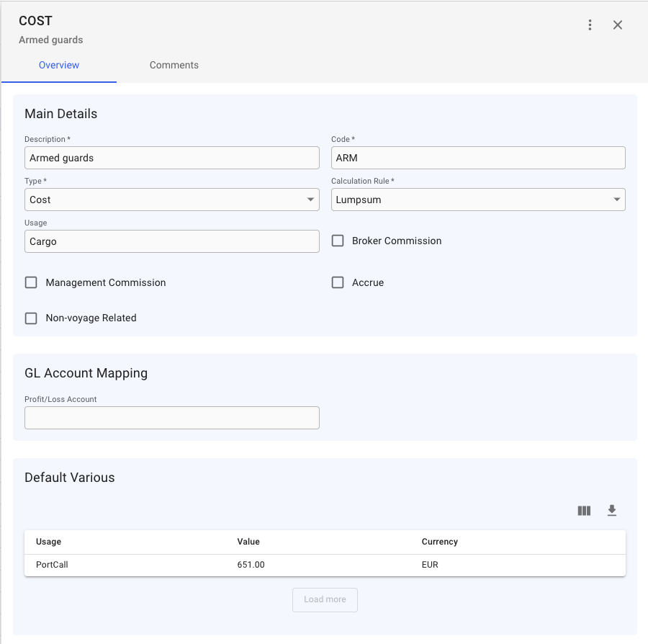648x644 pixels.
Task: Toggle the Non-voyage Related checkbox
Action: 31,318
